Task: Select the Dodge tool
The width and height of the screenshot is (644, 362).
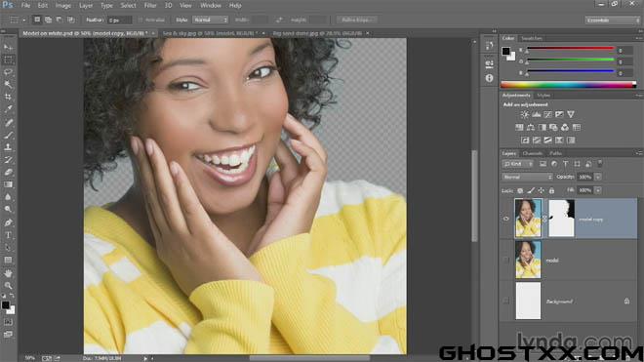Action: [x=8, y=210]
